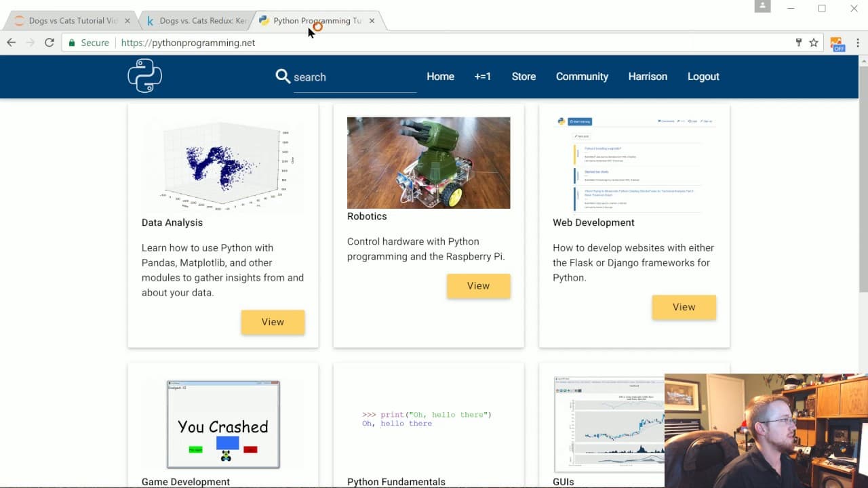Screen dimensions: 868x488
Task: Open the Harrison profile link
Action: (648, 77)
